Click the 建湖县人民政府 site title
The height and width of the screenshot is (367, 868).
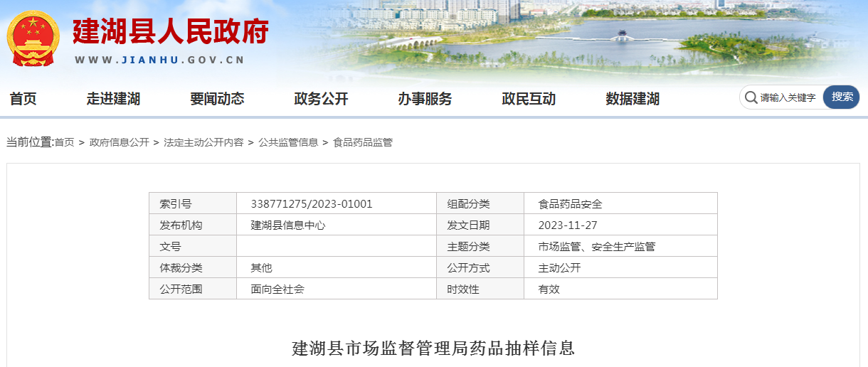[171, 31]
